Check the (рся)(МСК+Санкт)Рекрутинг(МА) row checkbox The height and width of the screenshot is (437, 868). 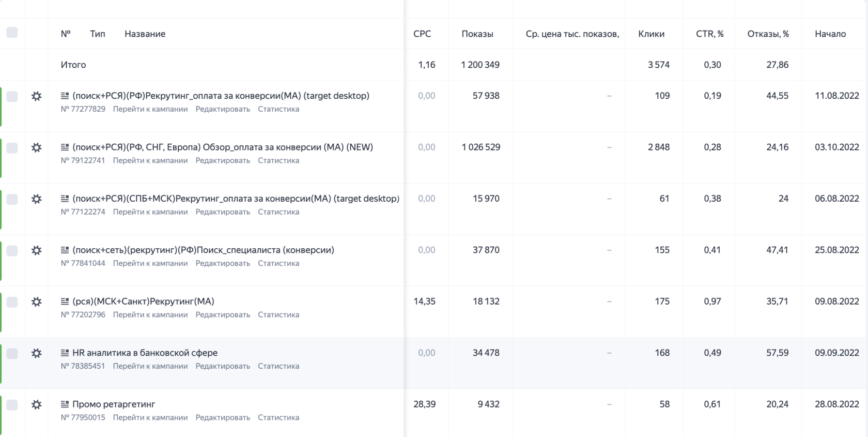[12, 302]
